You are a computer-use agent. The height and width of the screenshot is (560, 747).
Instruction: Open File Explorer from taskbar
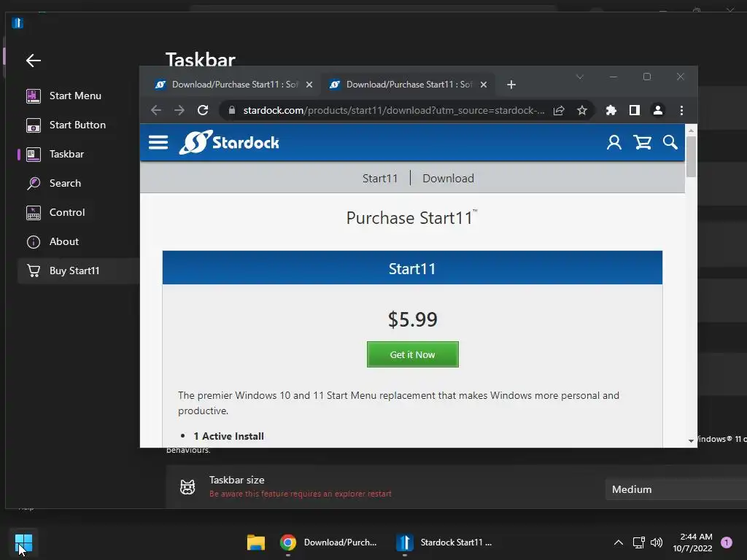click(x=256, y=542)
